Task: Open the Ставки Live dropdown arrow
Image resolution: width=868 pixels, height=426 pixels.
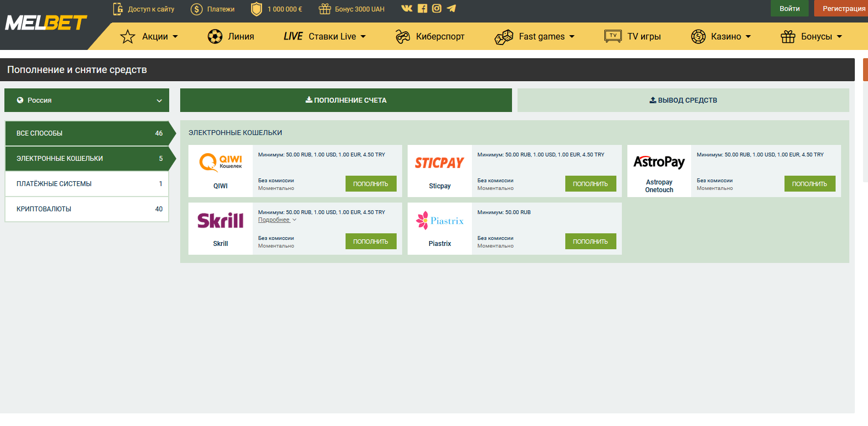Action: click(363, 37)
